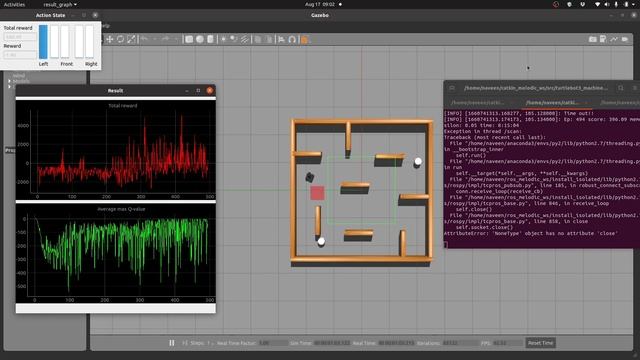Click the blue Left action bar
640x360 pixels.
pyautogui.click(x=43, y=42)
